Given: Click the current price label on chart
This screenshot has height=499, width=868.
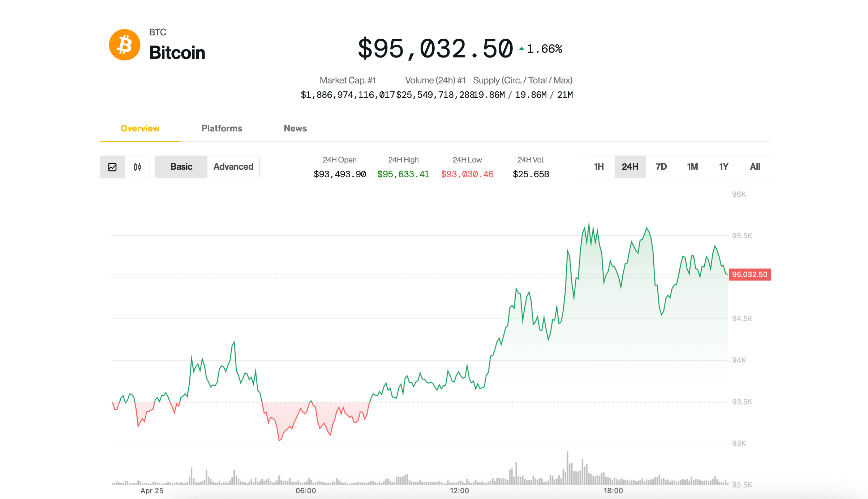Looking at the screenshot, I should (x=749, y=274).
